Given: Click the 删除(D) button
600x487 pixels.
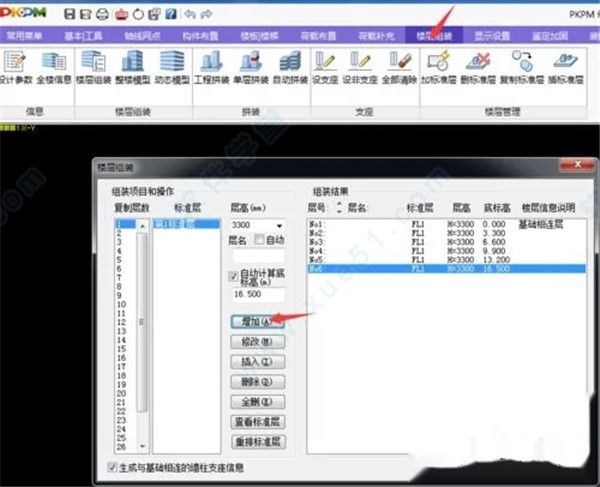Looking at the screenshot, I should (x=258, y=382).
